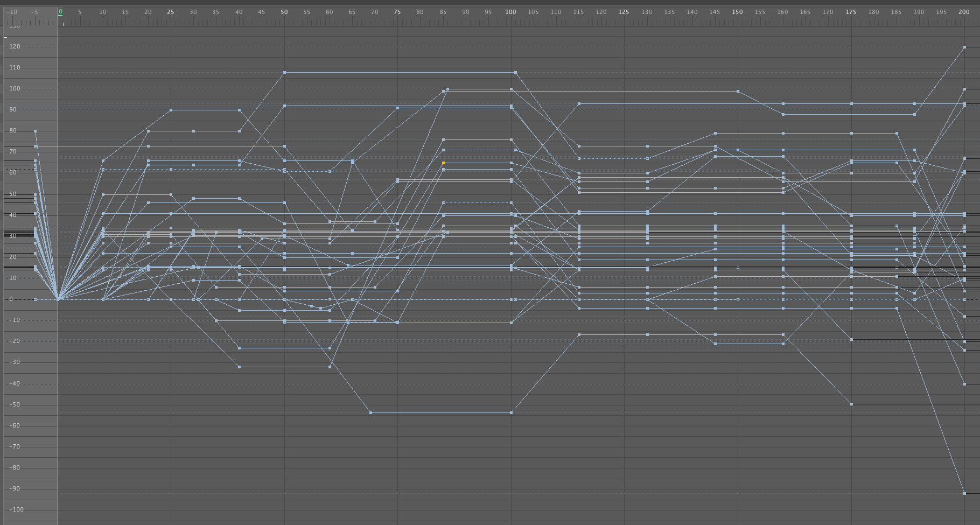This screenshot has height=525, width=980.
Task: Select keyframe at frame 150, value 99
Action: [x=738, y=92]
